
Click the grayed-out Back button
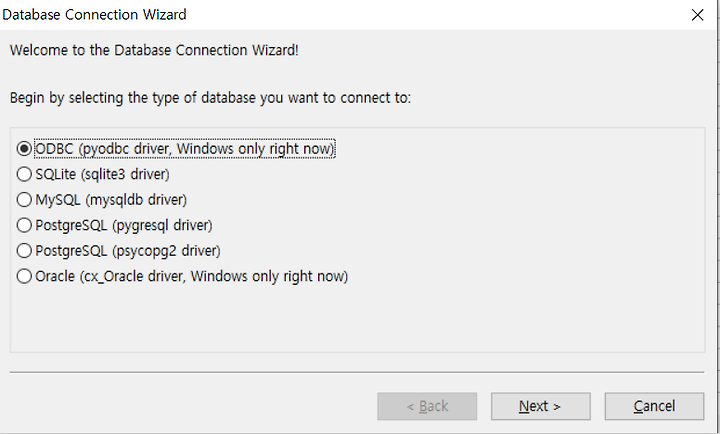pos(427,406)
